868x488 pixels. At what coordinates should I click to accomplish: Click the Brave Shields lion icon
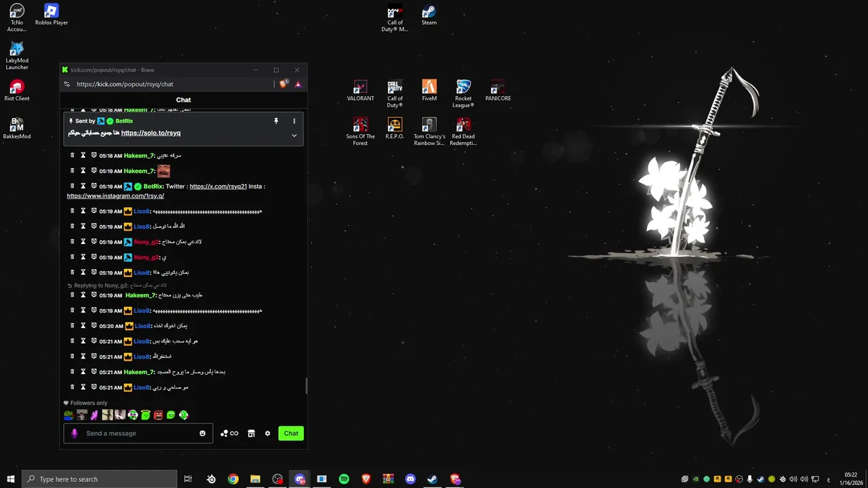pyautogui.click(x=283, y=84)
